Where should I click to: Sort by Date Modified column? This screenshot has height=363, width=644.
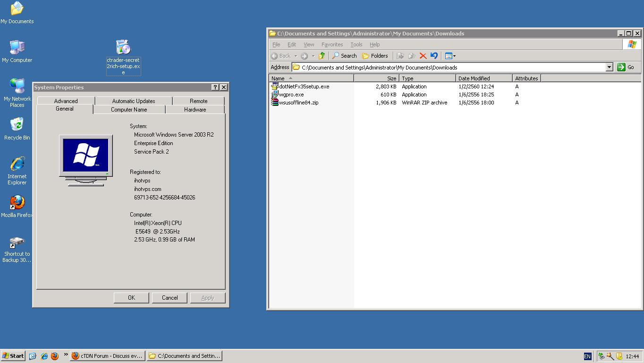(x=484, y=78)
